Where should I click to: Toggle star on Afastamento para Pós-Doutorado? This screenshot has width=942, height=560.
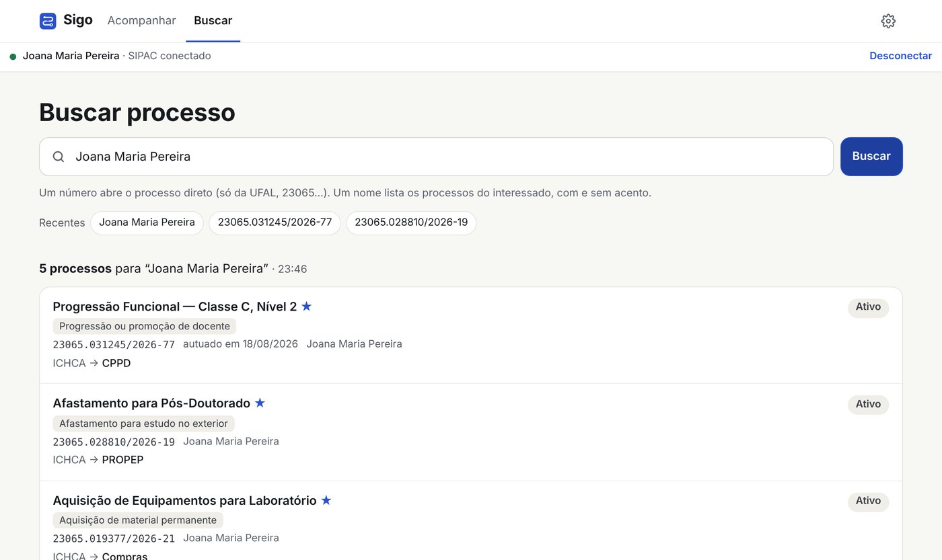click(260, 403)
